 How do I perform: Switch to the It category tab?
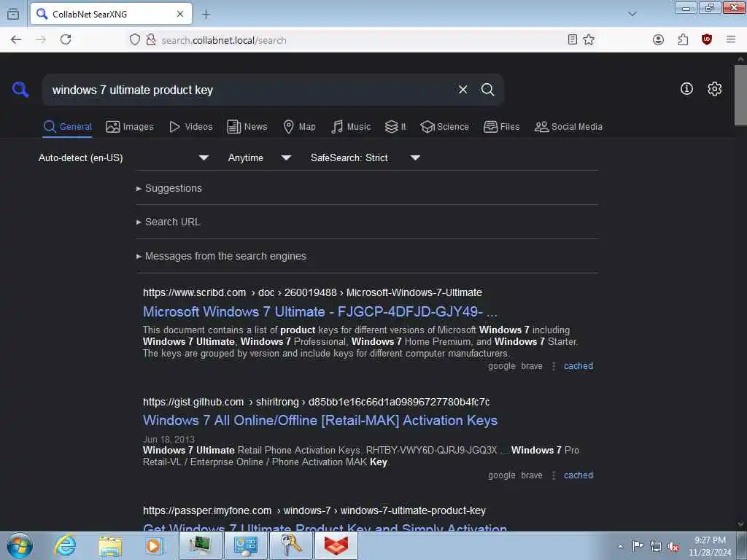tap(395, 127)
